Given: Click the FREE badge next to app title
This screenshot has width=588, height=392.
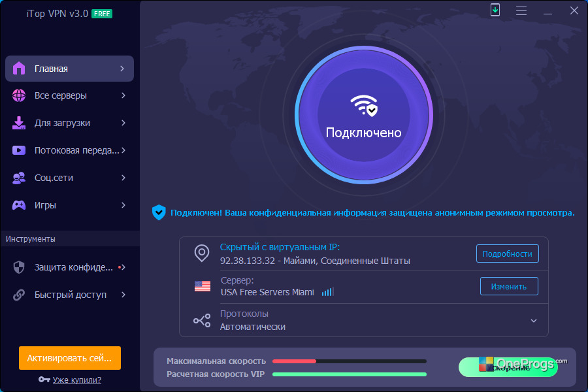Looking at the screenshot, I should click(x=102, y=14).
